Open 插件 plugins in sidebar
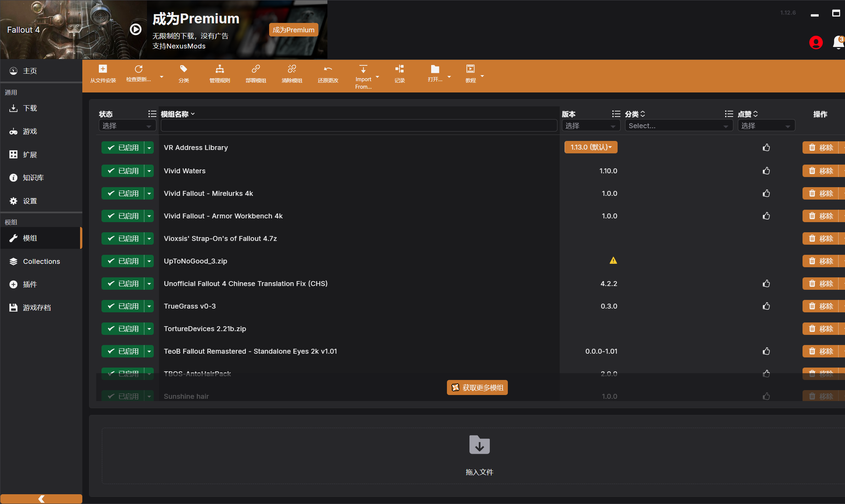The image size is (845, 504). coord(41,285)
